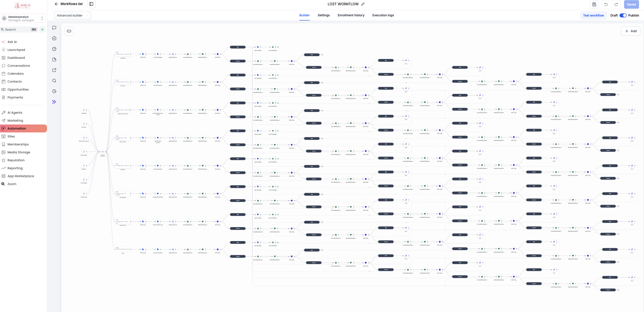Open Media Storage in the sidebar
Screen dimensions: 644x312
[x=23, y=152]
